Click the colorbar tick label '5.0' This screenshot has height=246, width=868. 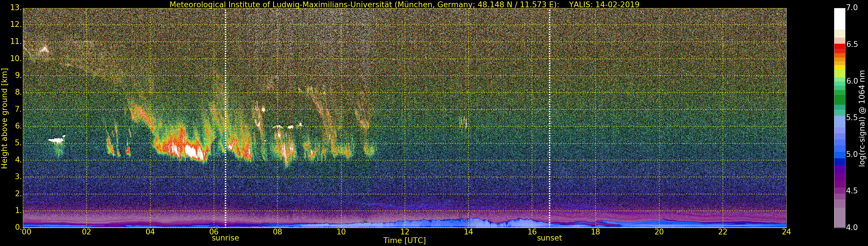pos(852,154)
